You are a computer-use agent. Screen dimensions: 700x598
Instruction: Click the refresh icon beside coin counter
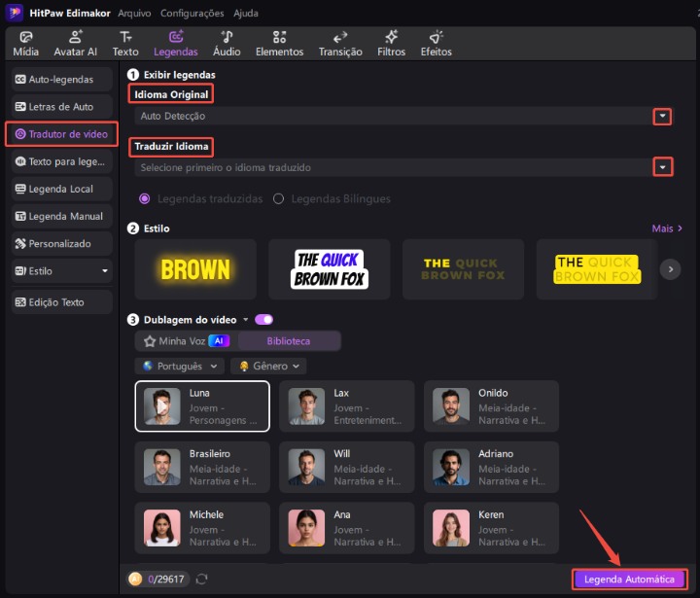201,580
